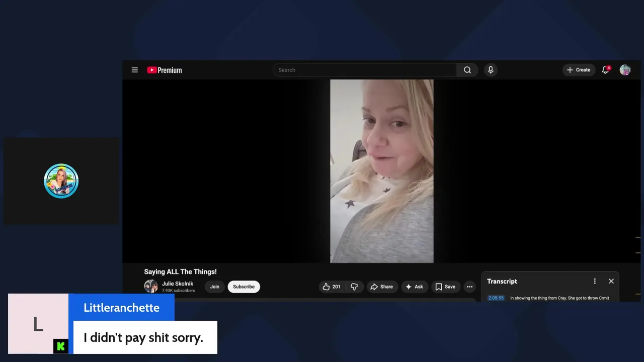644x362 pixels.
Task: Click the green Kick logo badge
Action: (x=60, y=346)
